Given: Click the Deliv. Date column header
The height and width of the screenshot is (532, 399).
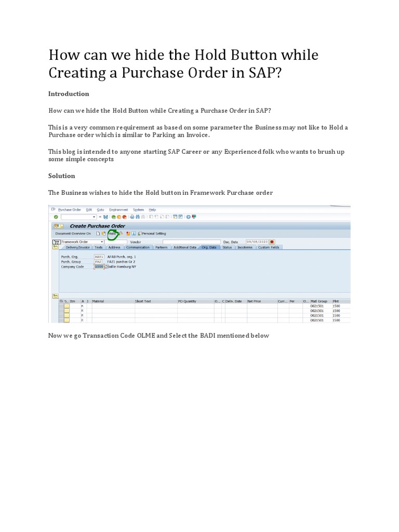Looking at the screenshot, I should [x=236, y=301].
